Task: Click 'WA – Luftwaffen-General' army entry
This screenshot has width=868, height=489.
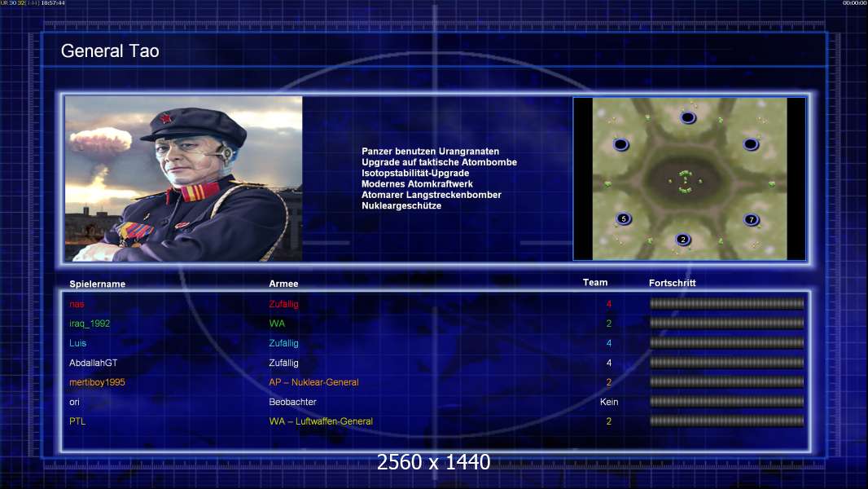Action: pos(321,421)
